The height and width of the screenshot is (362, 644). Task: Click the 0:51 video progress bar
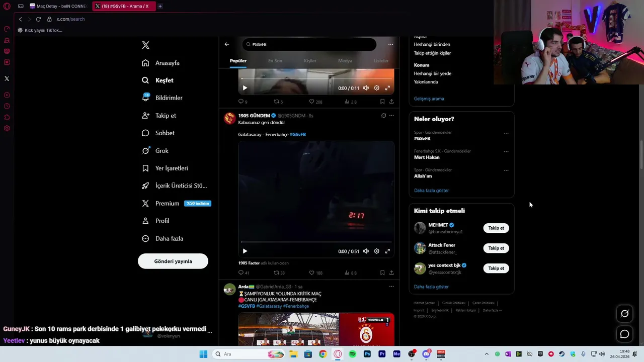click(316, 242)
